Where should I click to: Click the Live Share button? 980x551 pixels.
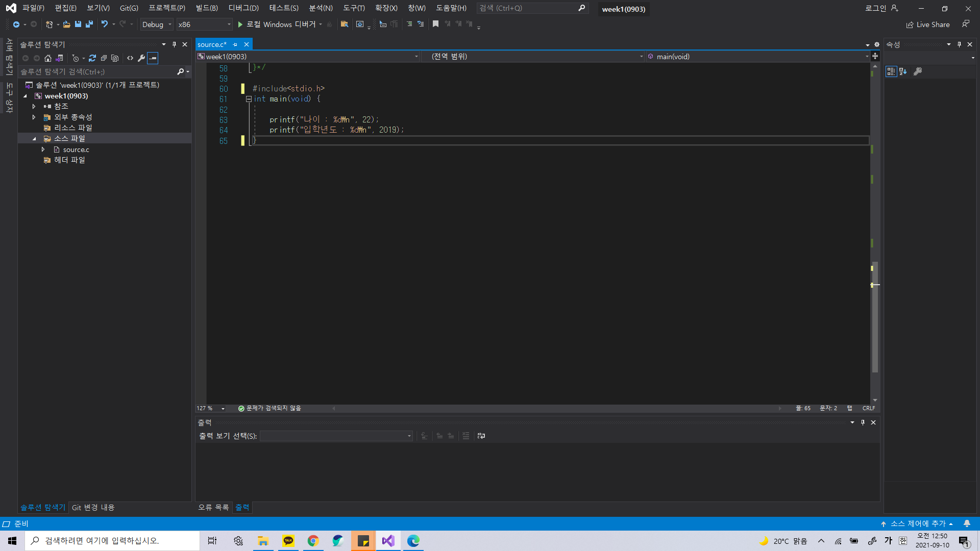(x=928, y=24)
